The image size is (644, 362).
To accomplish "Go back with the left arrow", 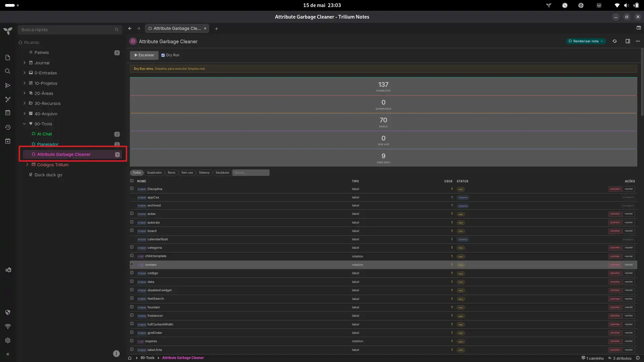I will 130,28.
